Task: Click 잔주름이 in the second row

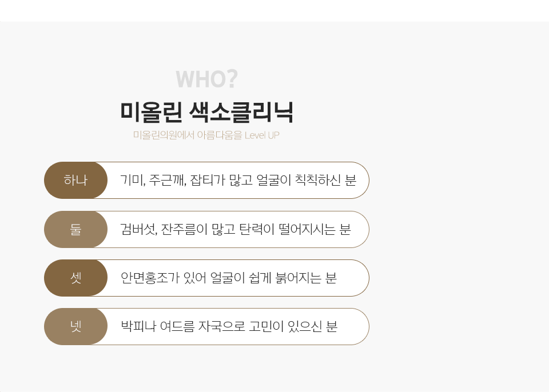Action: point(184,230)
